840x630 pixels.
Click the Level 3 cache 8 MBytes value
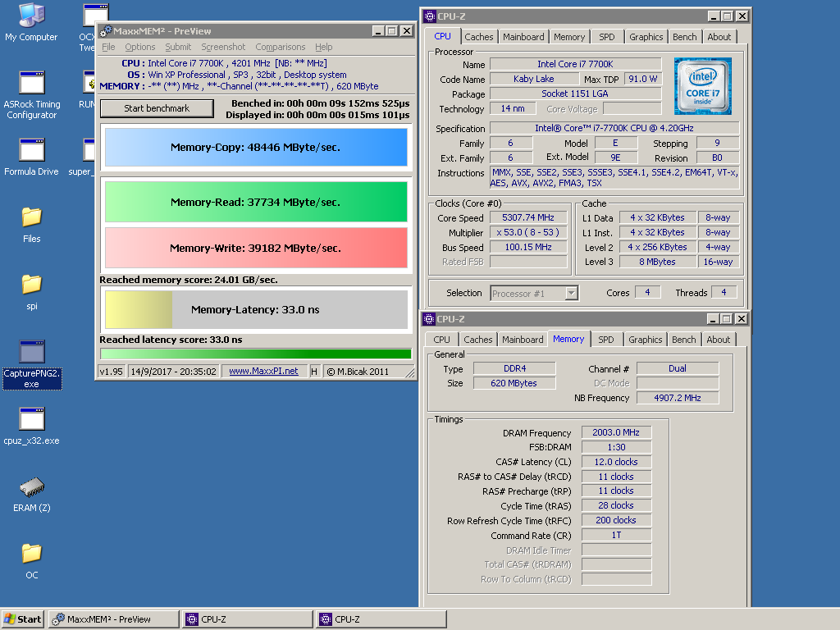(x=657, y=262)
